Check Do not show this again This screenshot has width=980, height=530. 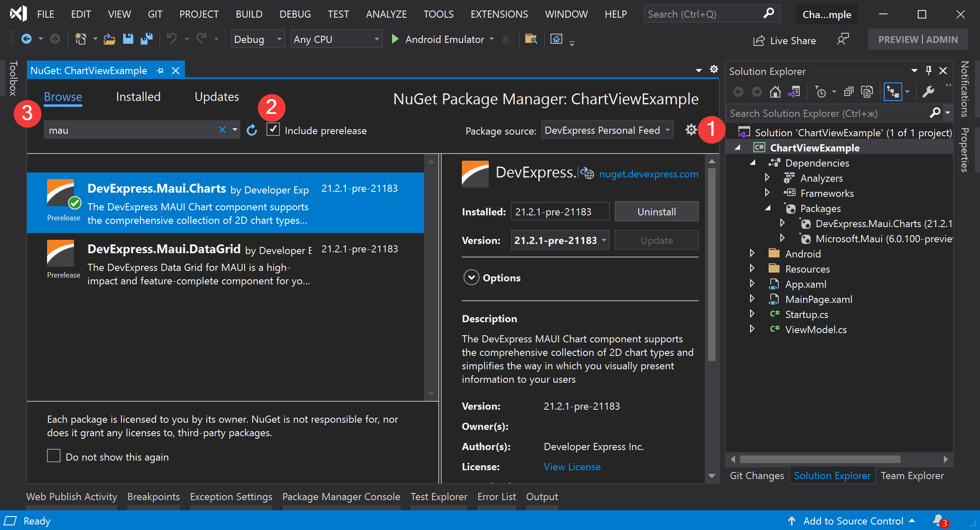tap(54, 456)
